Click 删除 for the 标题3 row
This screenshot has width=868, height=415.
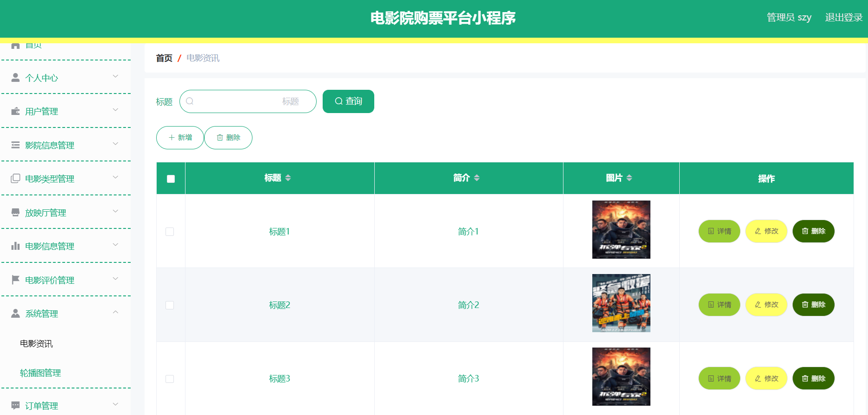pyautogui.click(x=814, y=378)
